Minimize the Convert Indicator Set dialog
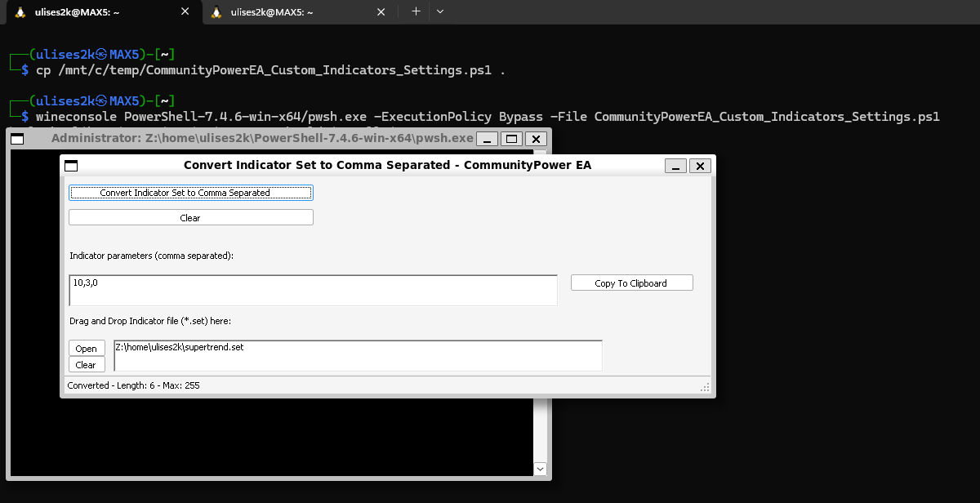Image resolution: width=980 pixels, height=503 pixels. 675,166
